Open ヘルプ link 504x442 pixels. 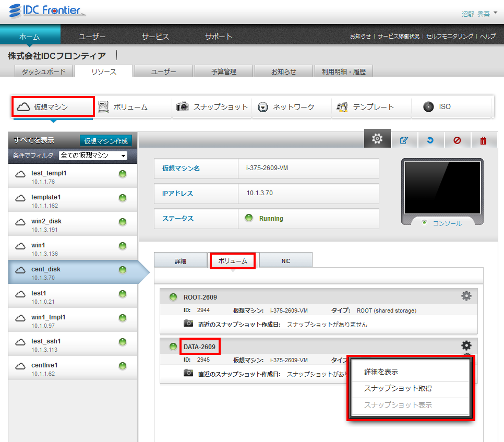pyautogui.click(x=488, y=36)
